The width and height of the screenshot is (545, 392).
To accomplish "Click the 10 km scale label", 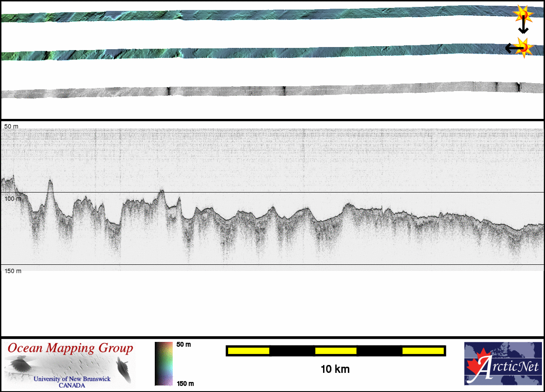I will pyautogui.click(x=335, y=369).
